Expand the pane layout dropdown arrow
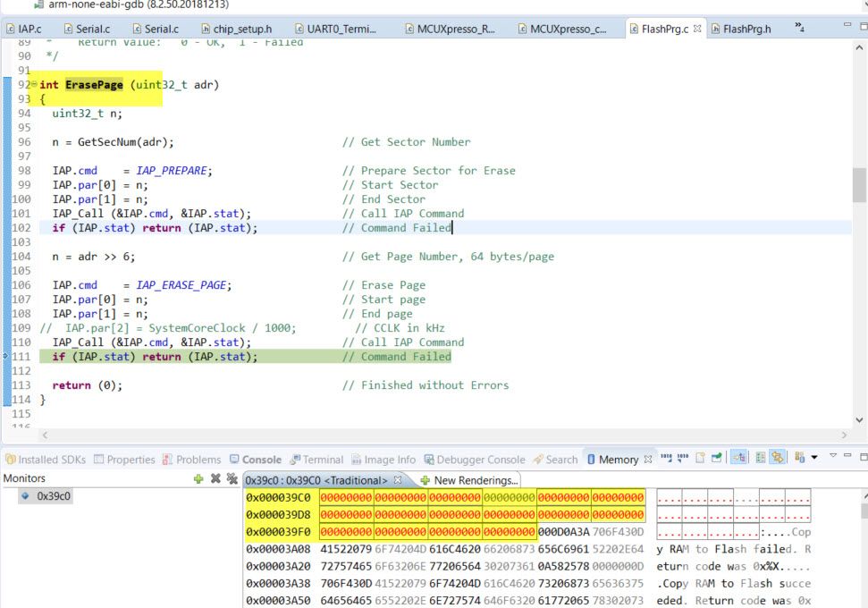Screen dimensions: 868x608 [813, 459]
